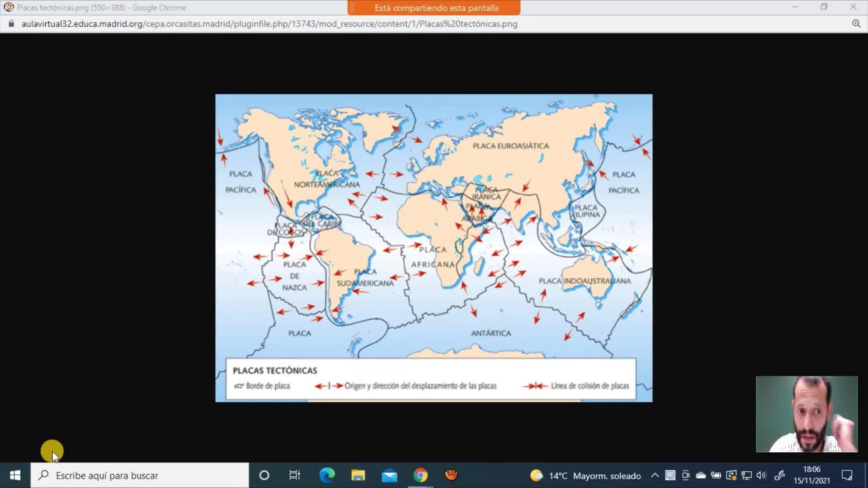
Task: Open the network status tray icon
Action: [746, 475]
